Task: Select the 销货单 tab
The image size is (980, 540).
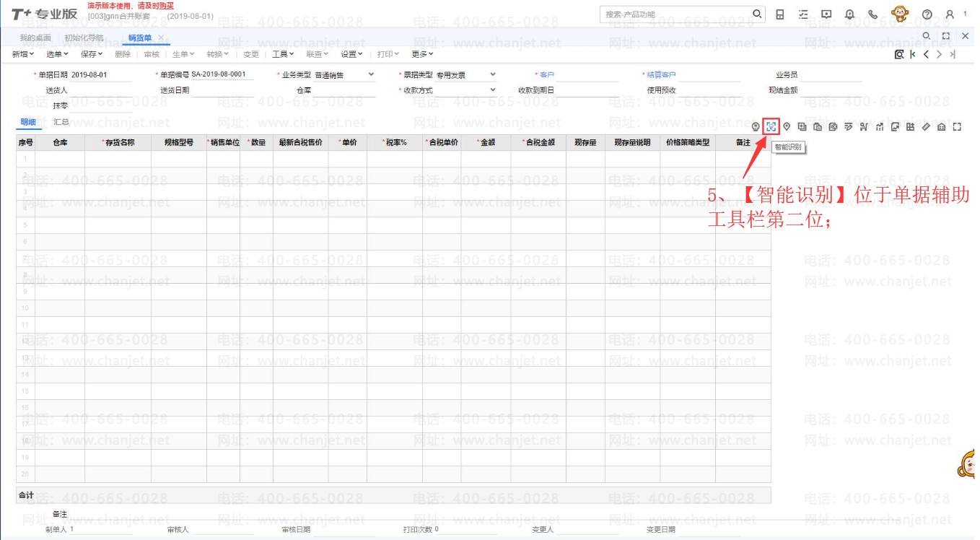Action: (x=140, y=38)
